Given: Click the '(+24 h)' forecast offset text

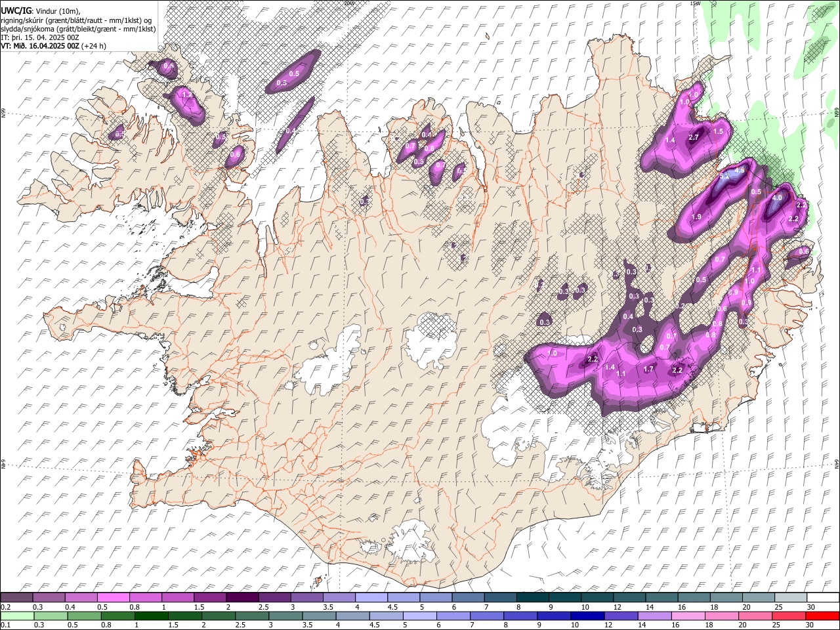Looking at the screenshot, I should (x=94, y=46).
